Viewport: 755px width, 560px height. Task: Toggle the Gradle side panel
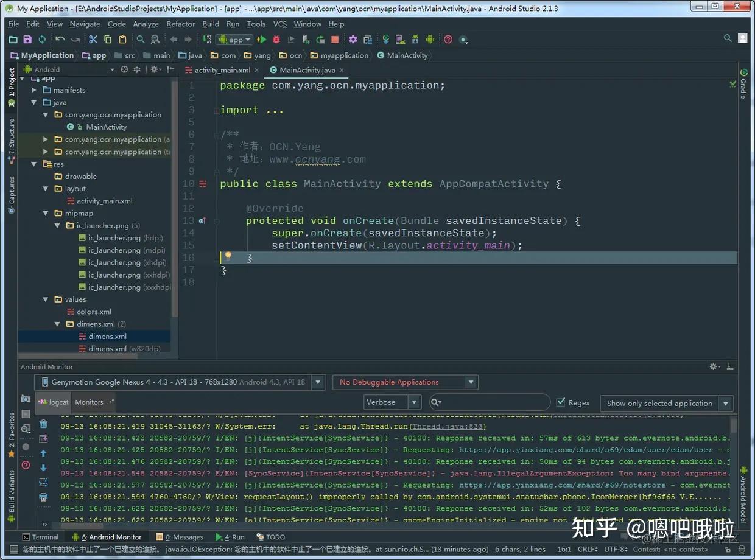(x=743, y=85)
